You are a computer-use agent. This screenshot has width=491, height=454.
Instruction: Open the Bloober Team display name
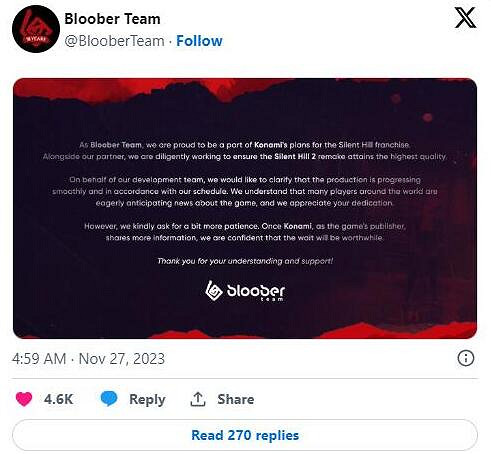[x=112, y=19]
